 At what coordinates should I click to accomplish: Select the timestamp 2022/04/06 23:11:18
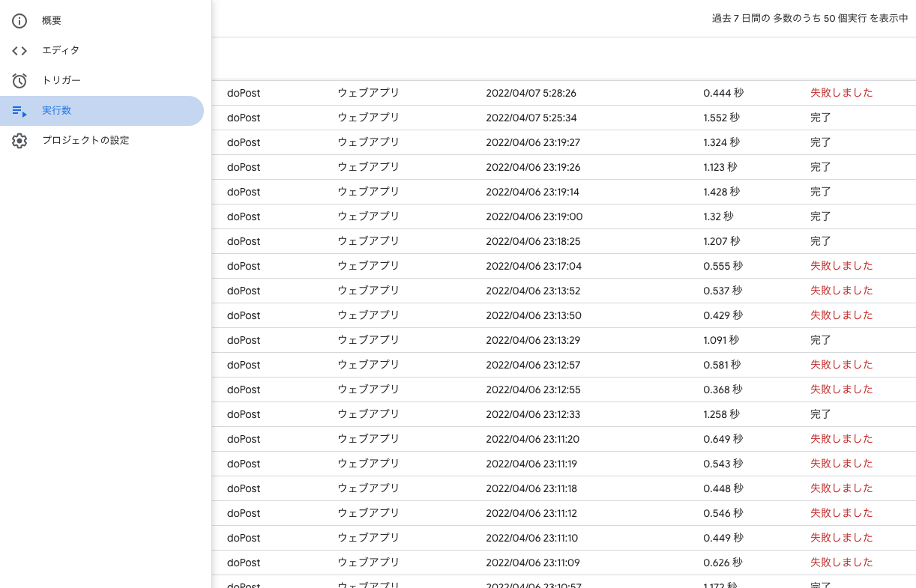point(531,488)
